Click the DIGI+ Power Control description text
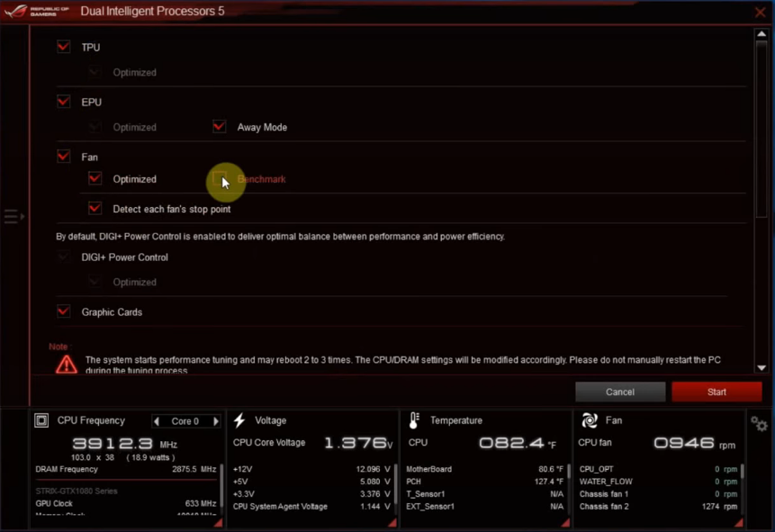Viewport: 775px width, 532px height. [x=280, y=237]
